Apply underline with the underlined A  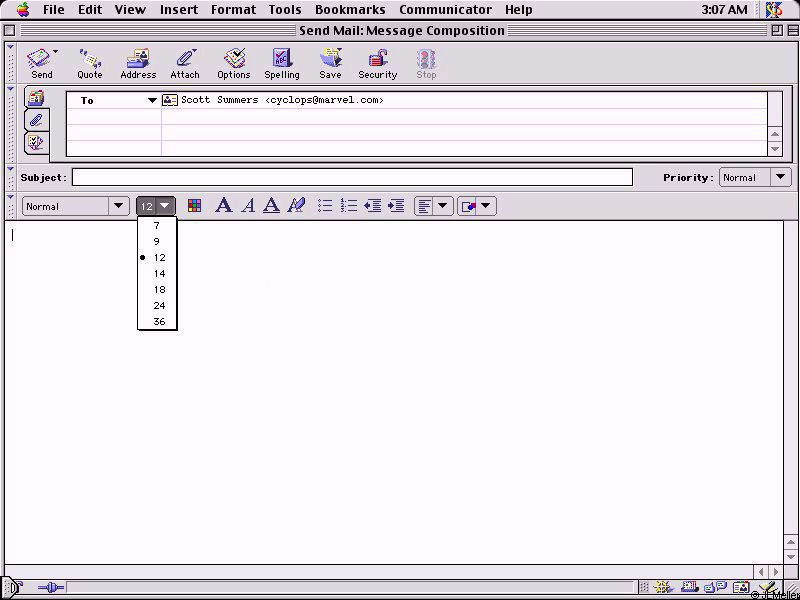(x=271, y=206)
